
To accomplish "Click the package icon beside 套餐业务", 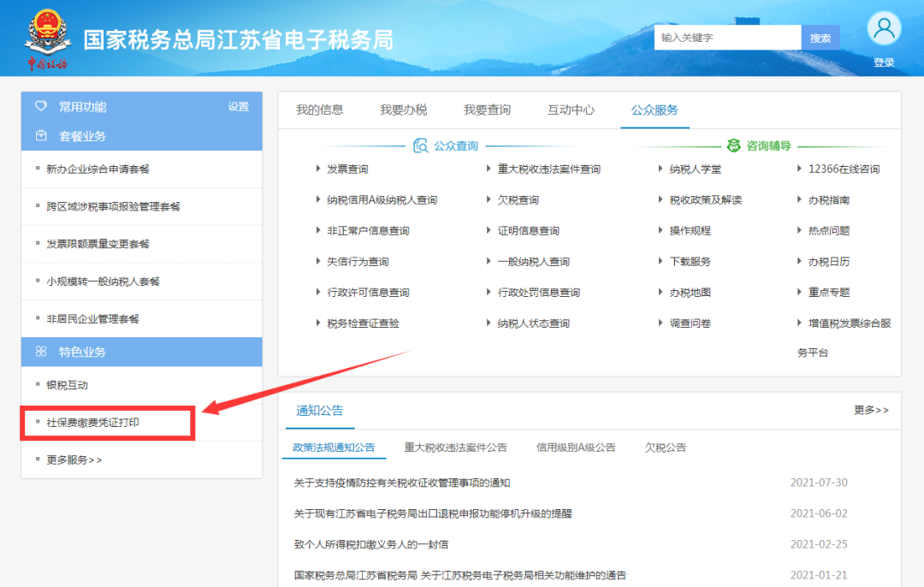I will pyautogui.click(x=41, y=135).
